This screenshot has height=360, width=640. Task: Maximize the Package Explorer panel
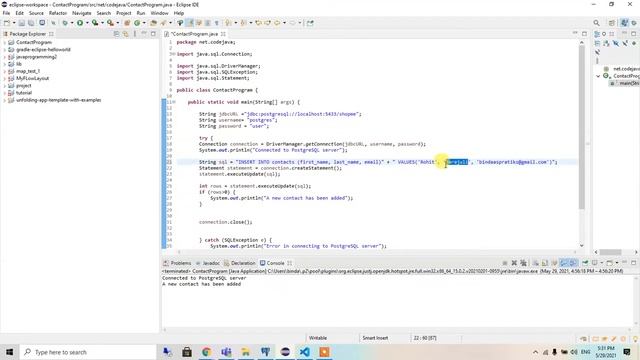153,34
